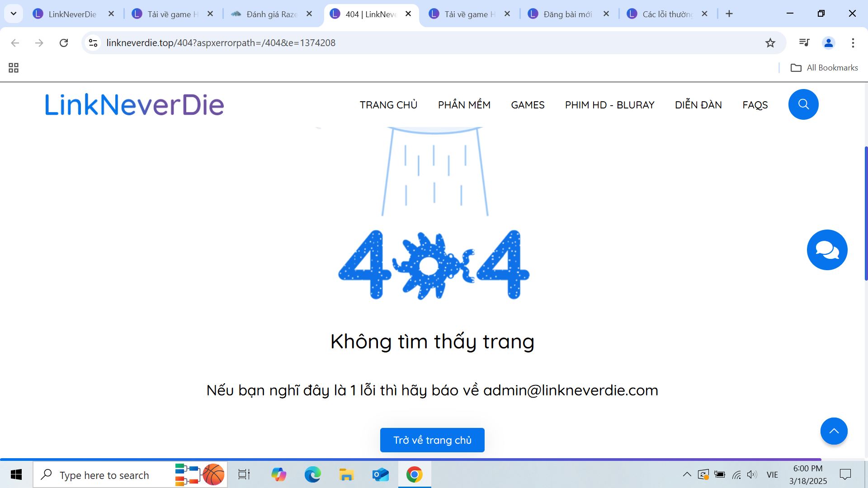This screenshot has height=488, width=868.
Task: Toggle the bookmark star for this page
Action: click(x=770, y=43)
